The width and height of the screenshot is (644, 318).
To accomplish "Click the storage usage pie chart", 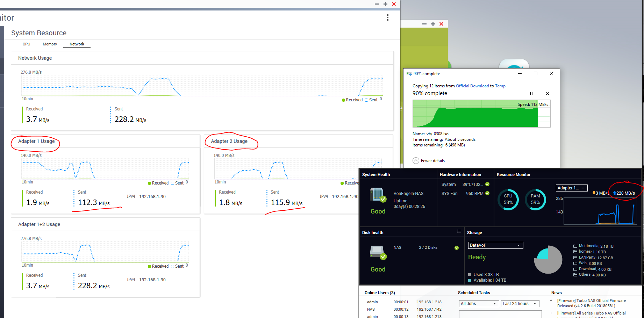I will click(548, 260).
